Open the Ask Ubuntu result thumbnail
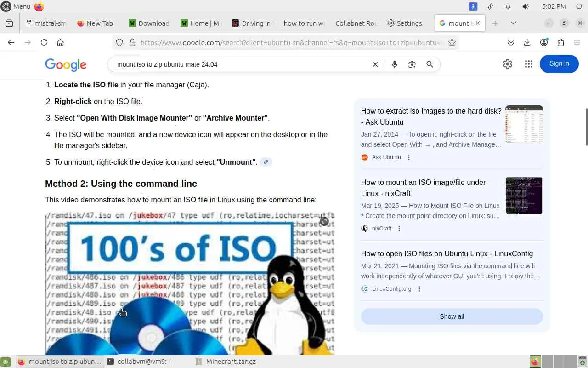The height and width of the screenshot is (368, 588). coord(524,124)
